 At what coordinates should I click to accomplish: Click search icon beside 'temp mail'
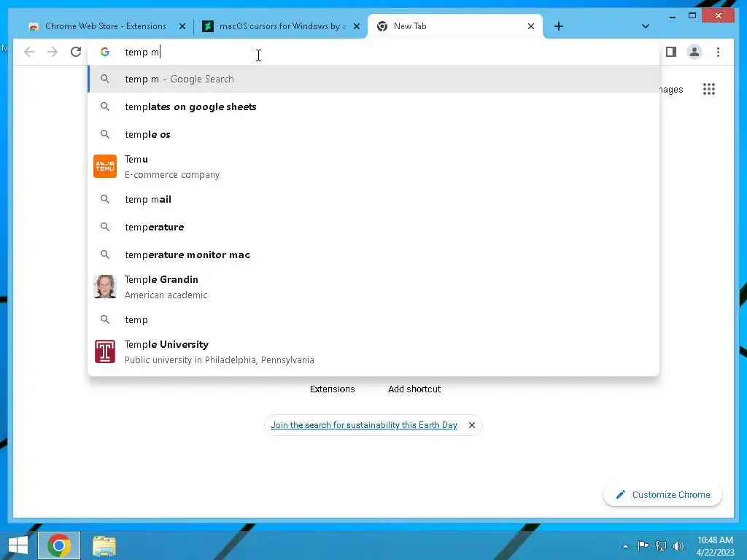(105, 199)
